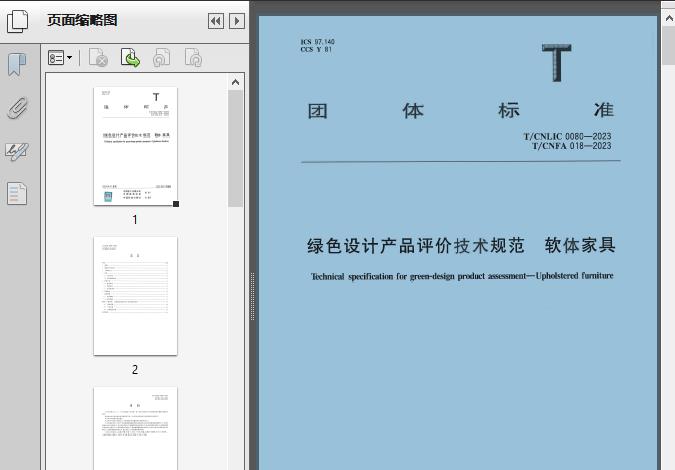The image size is (675, 470).
Task: Click the English subtitle "Technical specification for green-design"
Action: (x=382, y=276)
